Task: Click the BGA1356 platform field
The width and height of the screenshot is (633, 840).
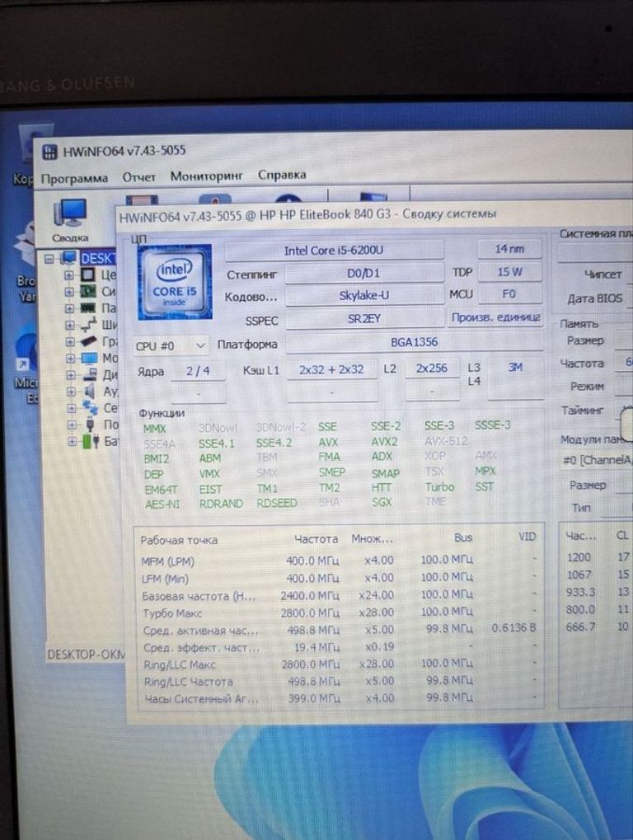Action: click(x=414, y=342)
